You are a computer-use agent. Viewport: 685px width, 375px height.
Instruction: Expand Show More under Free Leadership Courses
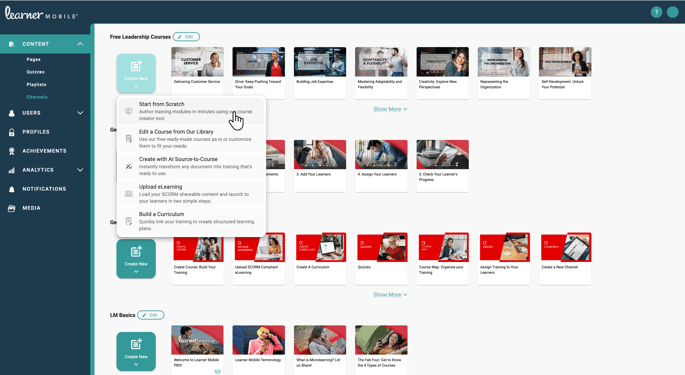pos(390,109)
